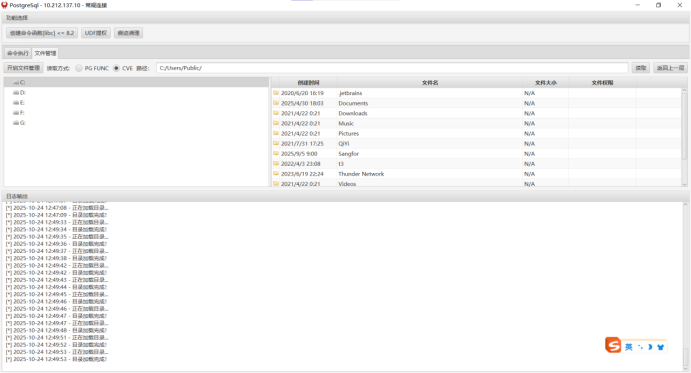Click the Thunder Network folder icon
The image size is (691, 373).
click(x=276, y=174)
